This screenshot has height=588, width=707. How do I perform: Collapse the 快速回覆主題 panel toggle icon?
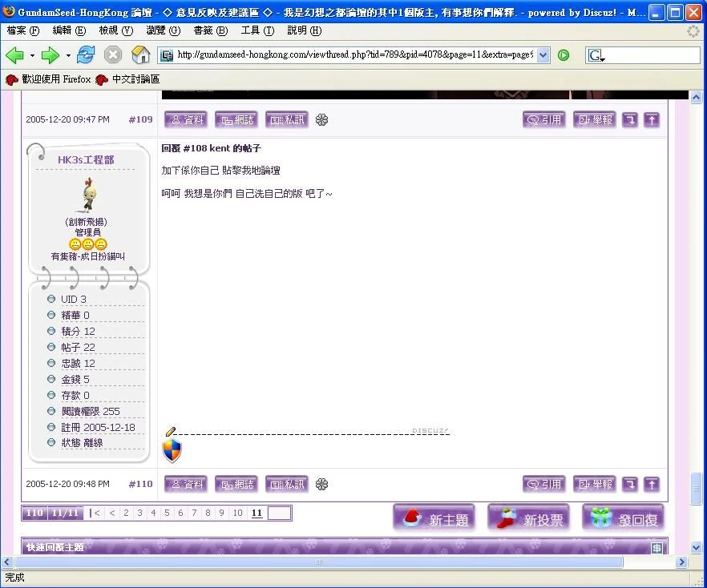pyautogui.click(x=657, y=548)
